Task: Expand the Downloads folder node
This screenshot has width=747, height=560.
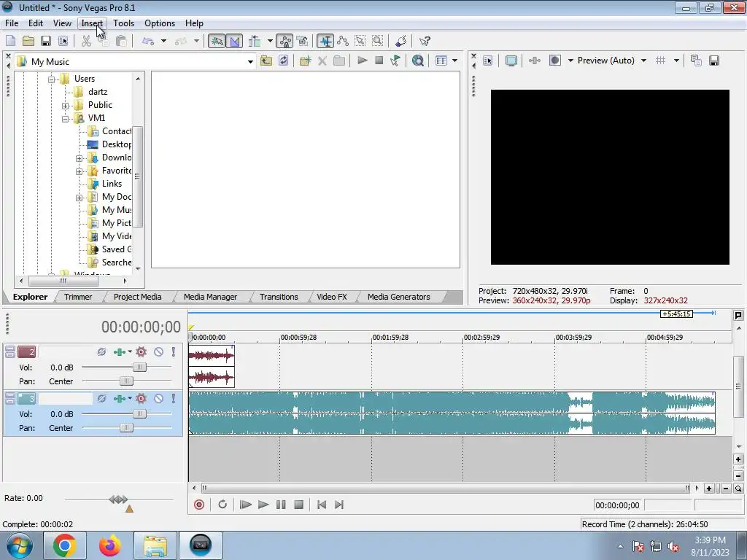Action: coord(79,158)
